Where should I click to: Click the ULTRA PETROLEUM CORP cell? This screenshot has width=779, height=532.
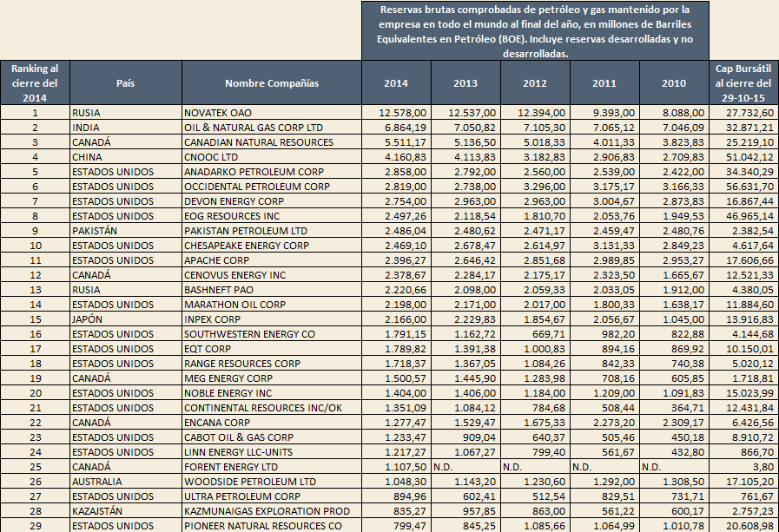(272, 496)
